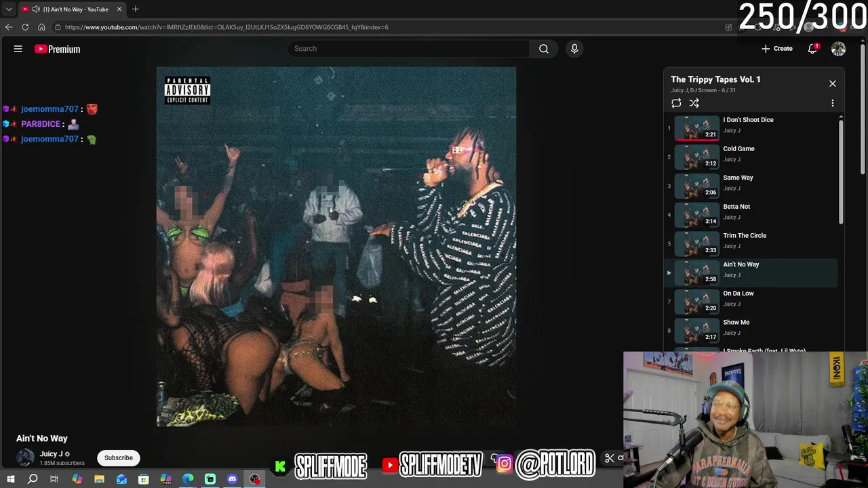
Task: Toggle loop playlist for Trippy Tapes
Action: [x=676, y=103]
